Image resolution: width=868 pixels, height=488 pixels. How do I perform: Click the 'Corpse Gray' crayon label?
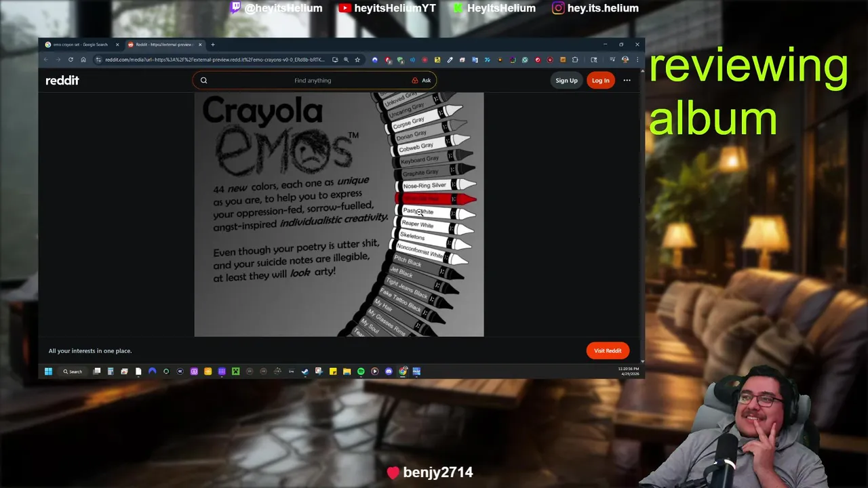coord(408,123)
